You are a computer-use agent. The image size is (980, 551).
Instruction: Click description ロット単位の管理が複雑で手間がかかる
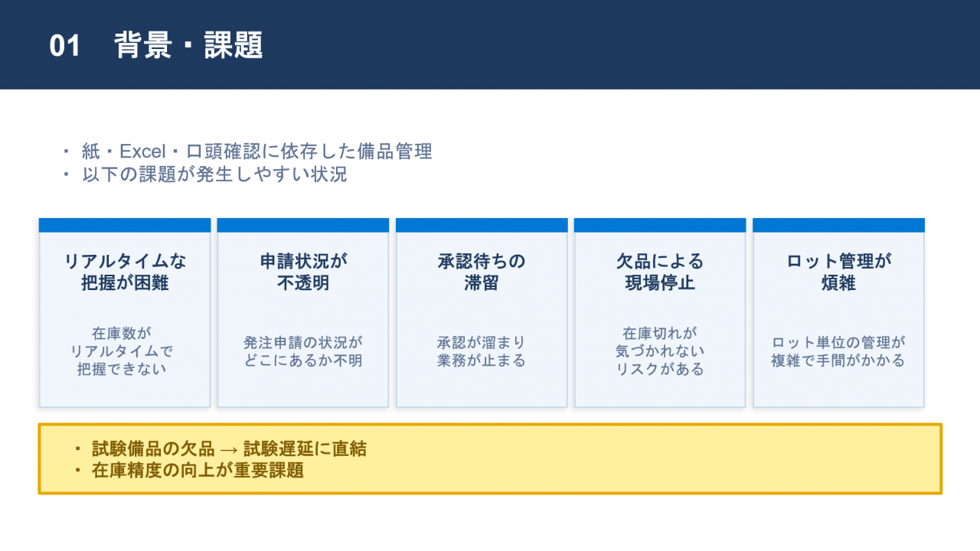(838, 351)
